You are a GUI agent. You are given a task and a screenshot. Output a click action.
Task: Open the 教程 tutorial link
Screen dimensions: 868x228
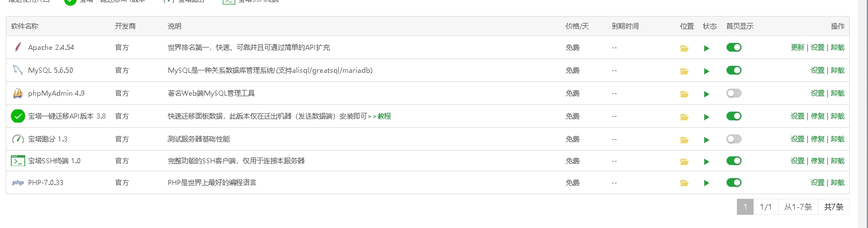point(384,116)
